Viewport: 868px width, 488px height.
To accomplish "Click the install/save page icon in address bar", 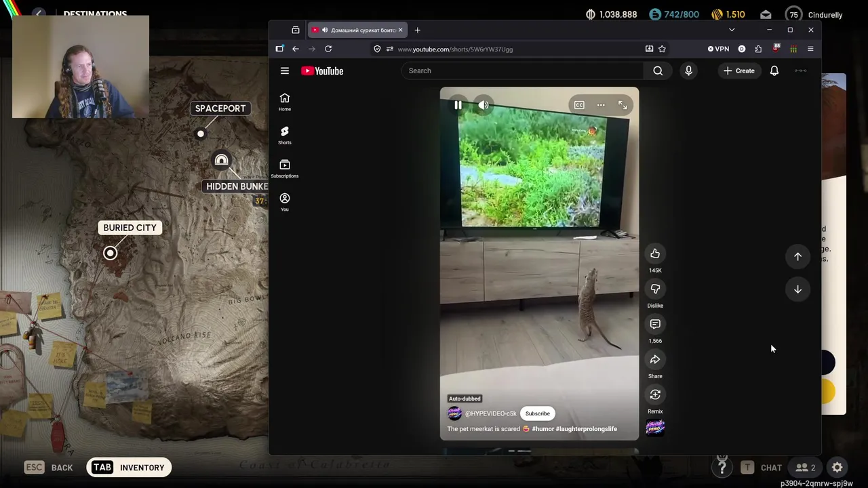I will 649,49.
